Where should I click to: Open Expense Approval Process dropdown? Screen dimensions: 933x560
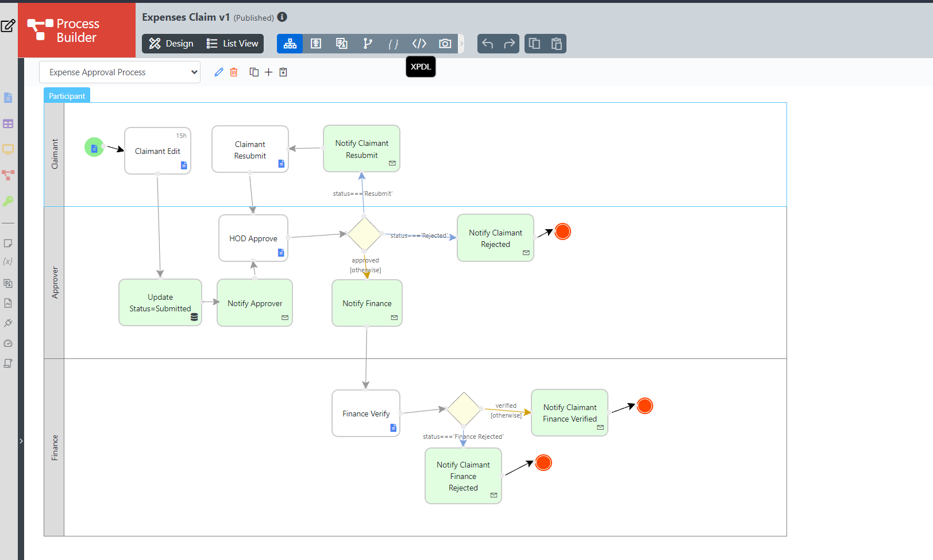[119, 72]
